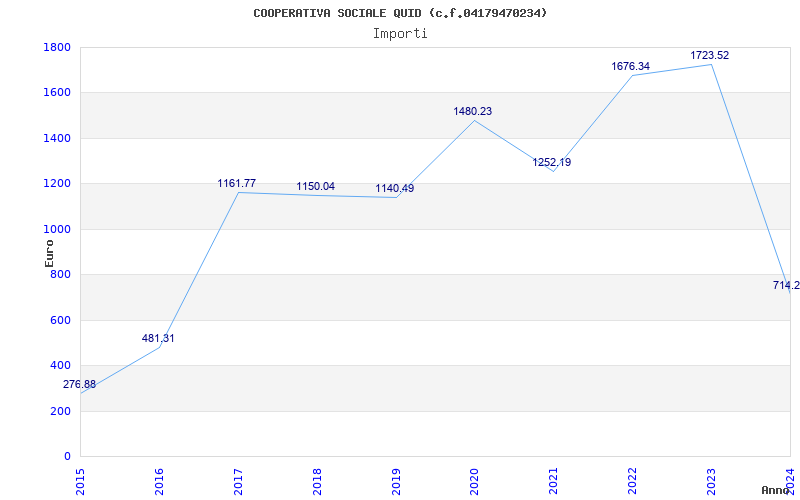Viewport: 800px width, 500px height.
Task: Click the 714.2 data label
Action: (786, 285)
